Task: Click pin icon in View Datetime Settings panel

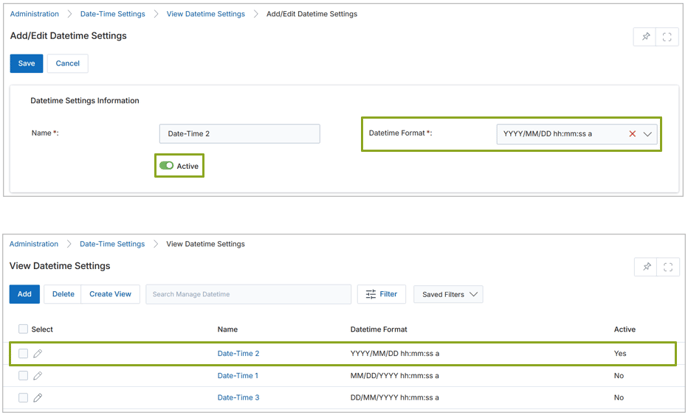Action: (x=646, y=267)
